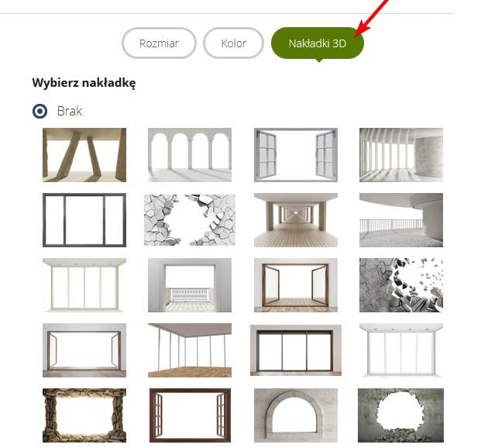The height and width of the screenshot is (448, 481).
Task: Choose the grey room with balustrade overlay
Action: [x=190, y=285]
